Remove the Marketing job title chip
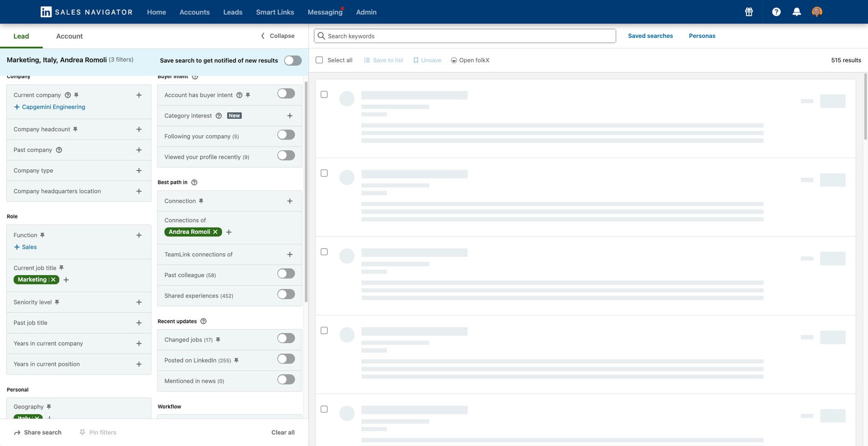The image size is (868, 446). coord(53,280)
